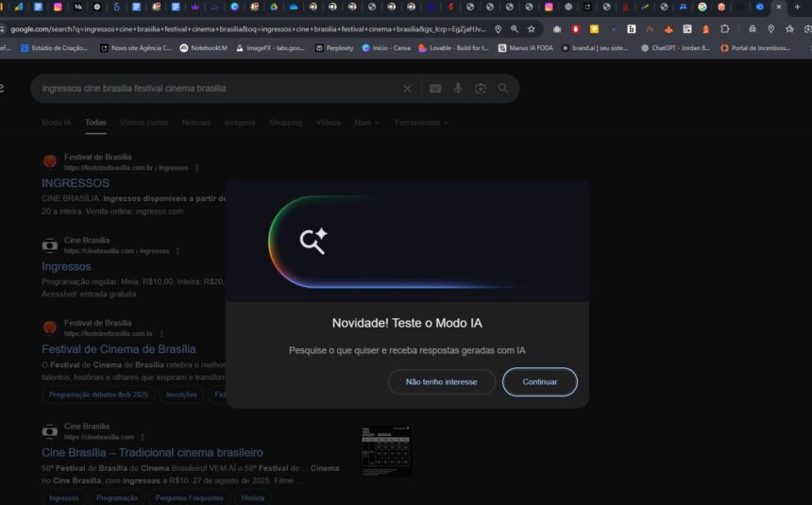The image size is (812, 505).
Task: Open NotebookLM bookmark
Action: pos(204,48)
